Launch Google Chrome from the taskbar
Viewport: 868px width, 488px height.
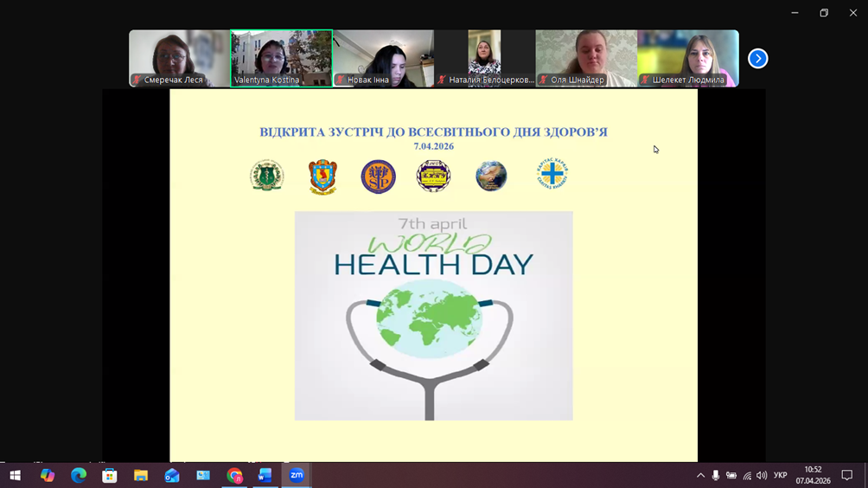click(234, 475)
